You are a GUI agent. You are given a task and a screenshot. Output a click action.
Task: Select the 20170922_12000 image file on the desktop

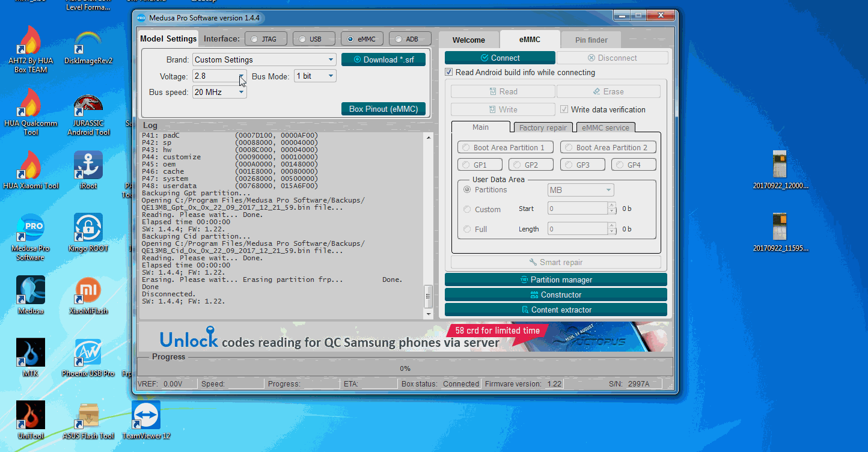[780, 169]
